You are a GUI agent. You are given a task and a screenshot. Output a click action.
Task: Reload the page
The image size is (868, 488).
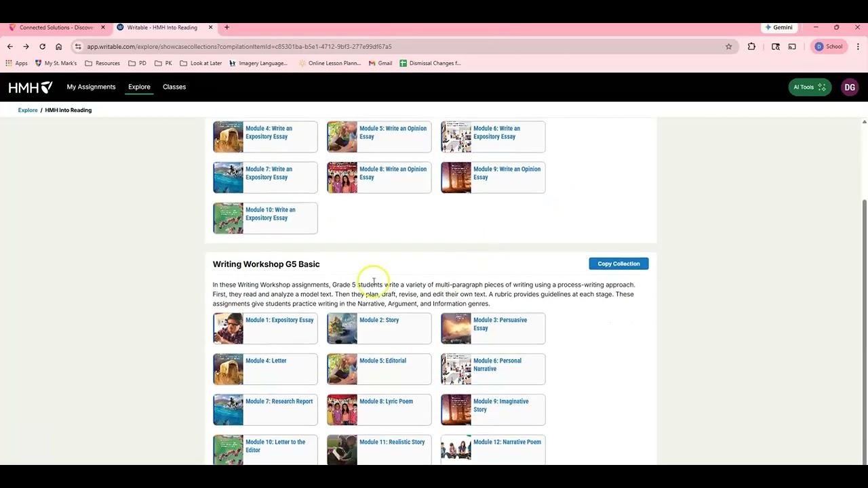[x=42, y=47]
